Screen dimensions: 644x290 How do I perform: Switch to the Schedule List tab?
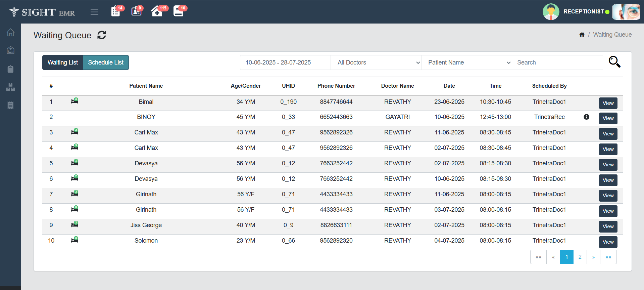(106, 63)
